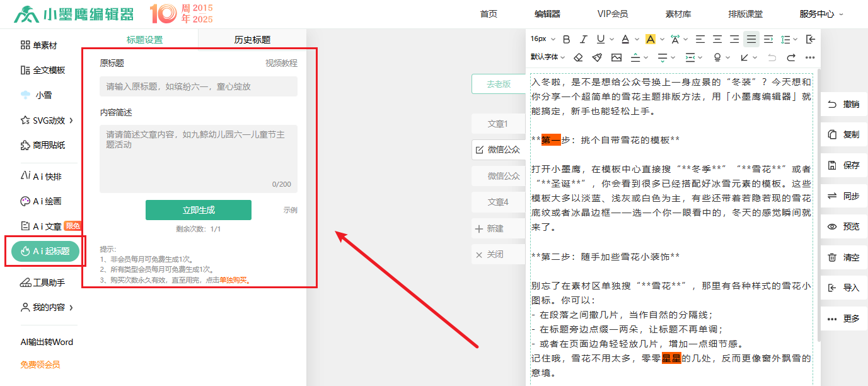This screenshot has height=386, width=868.
Task: Open the 默认字体 font family dropdown
Action: click(548, 57)
